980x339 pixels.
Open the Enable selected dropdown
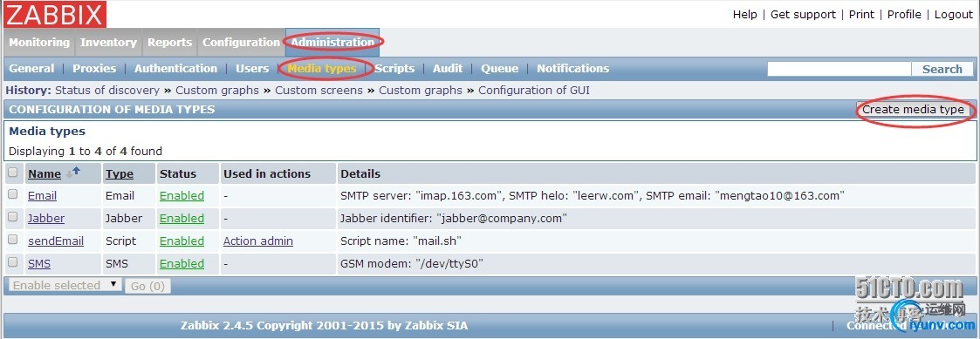(64, 285)
